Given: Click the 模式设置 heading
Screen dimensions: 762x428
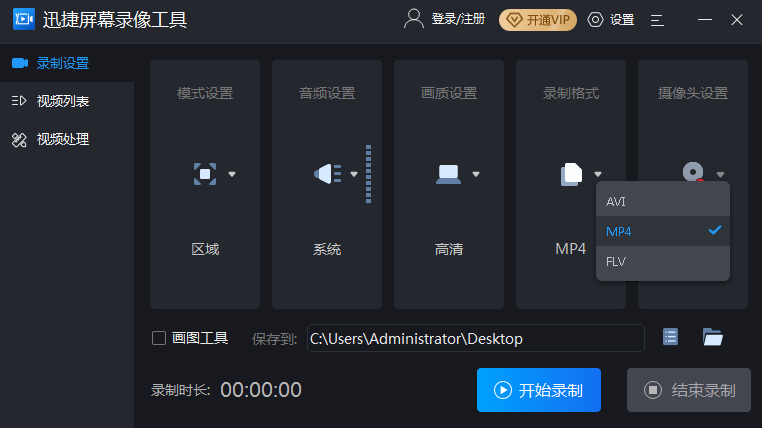Looking at the screenshot, I should [x=205, y=93].
